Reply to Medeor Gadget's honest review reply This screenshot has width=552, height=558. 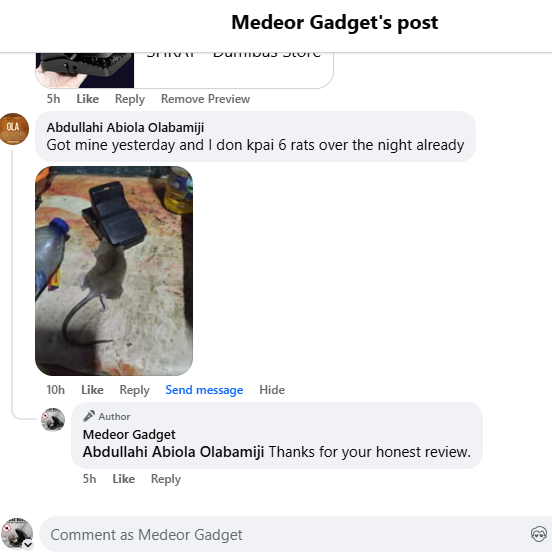point(165,479)
